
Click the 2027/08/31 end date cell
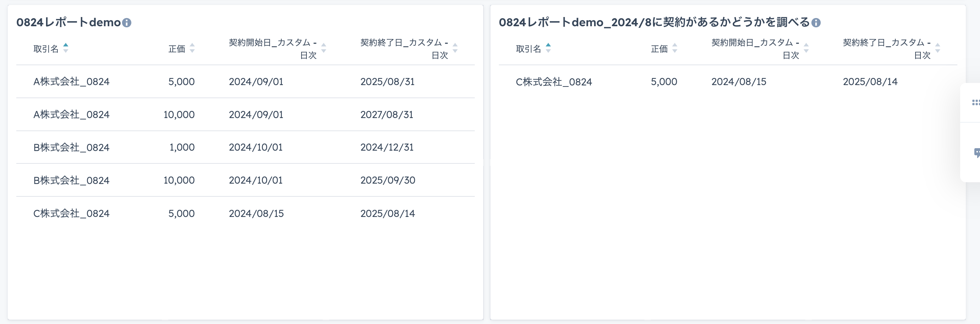coord(387,114)
